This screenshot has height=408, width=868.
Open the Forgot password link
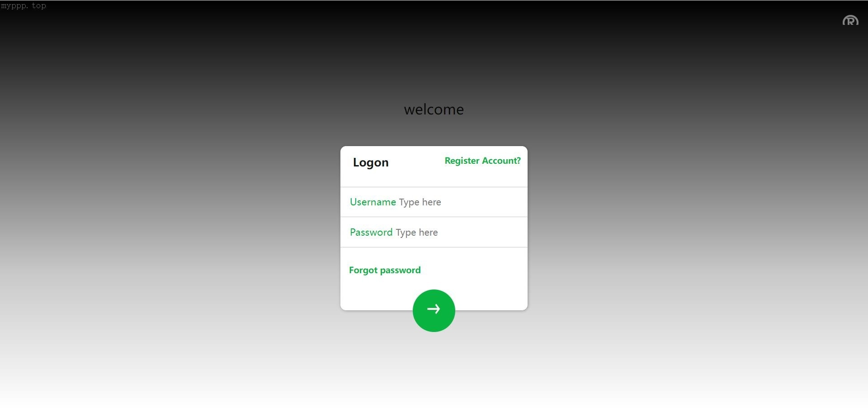point(385,270)
